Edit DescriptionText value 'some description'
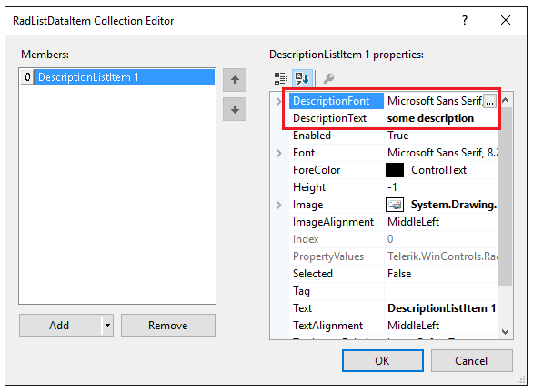 (430, 118)
